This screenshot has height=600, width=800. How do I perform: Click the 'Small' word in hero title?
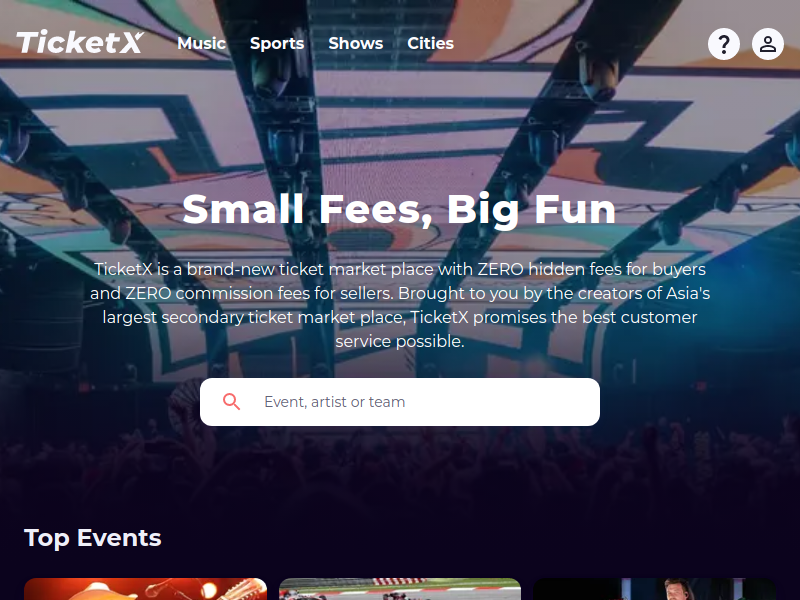243,209
